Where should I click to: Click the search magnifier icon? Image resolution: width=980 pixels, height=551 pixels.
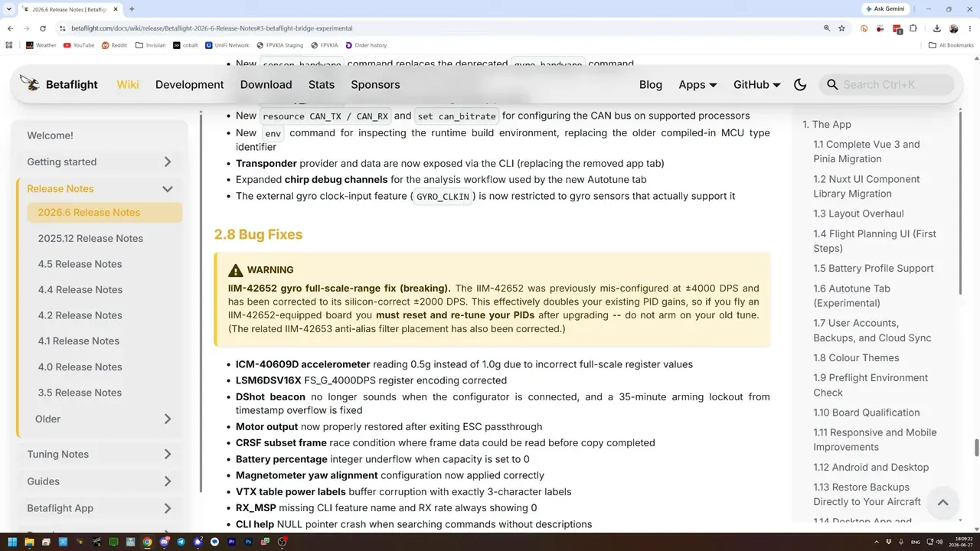[832, 85]
